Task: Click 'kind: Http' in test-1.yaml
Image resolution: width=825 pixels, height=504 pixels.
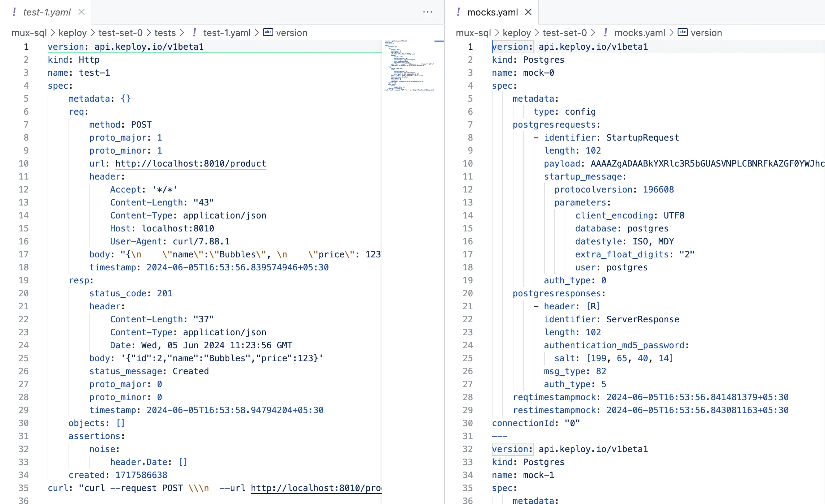Action: click(x=74, y=60)
